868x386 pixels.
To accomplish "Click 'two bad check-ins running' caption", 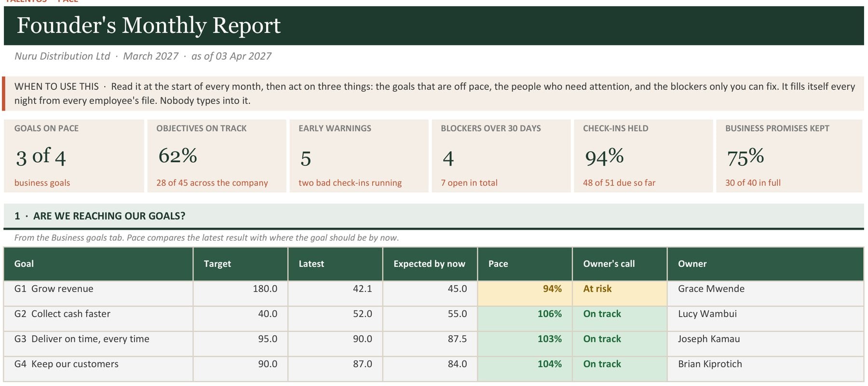I will (x=350, y=183).
